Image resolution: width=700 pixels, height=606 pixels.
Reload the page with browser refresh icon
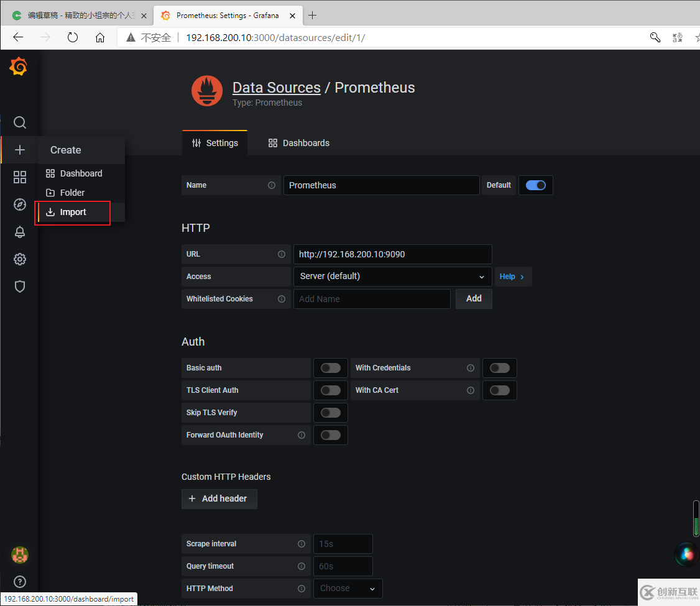pos(72,37)
